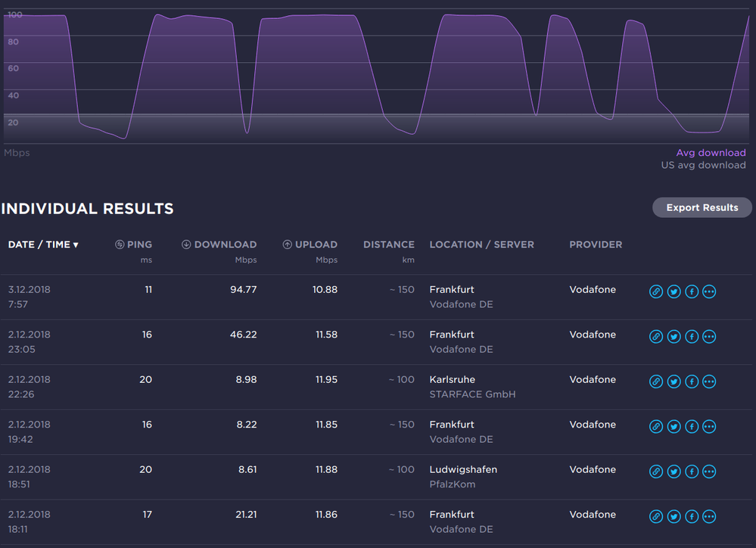Sort results by PING column
The image size is (756, 548).
[x=133, y=244]
